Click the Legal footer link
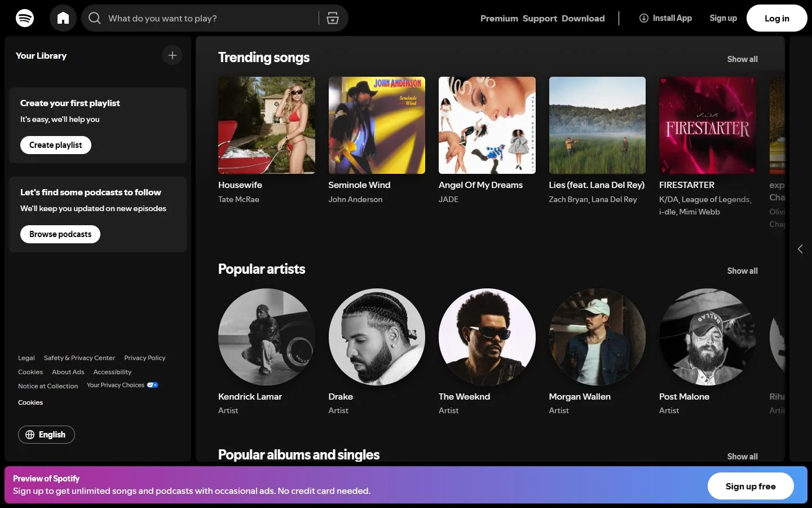Image resolution: width=812 pixels, height=508 pixels. (27, 358)
